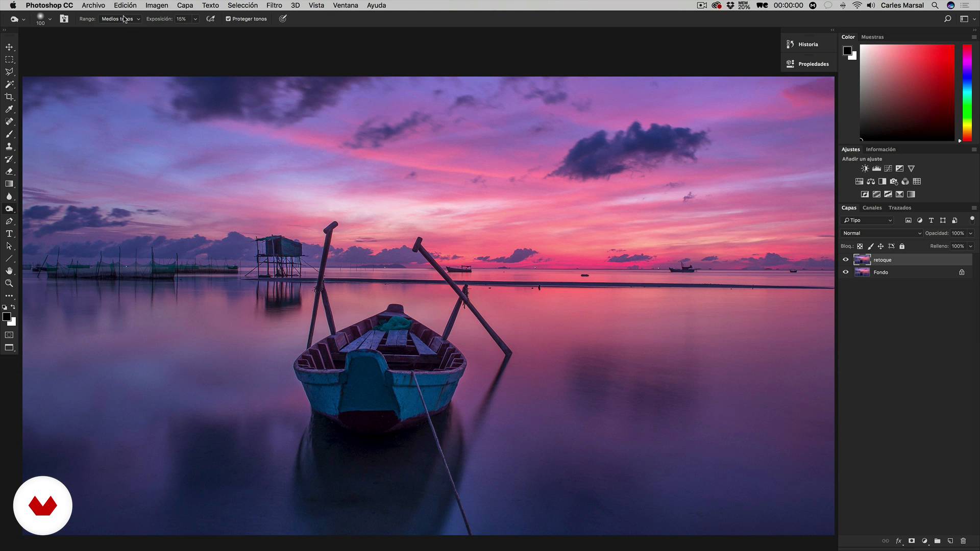Viewport: 980px width, 551px height.
Task: Select the Clone Stamp tool
Action: [x=9, y=146]
